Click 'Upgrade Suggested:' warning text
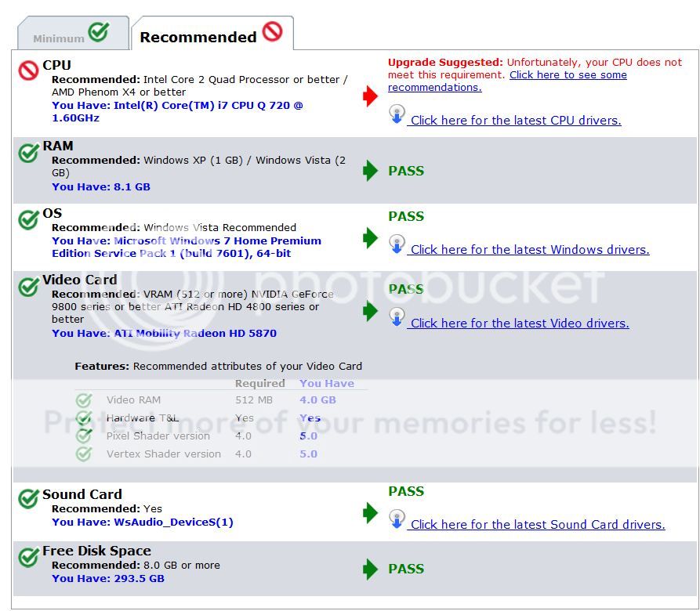Screen dimensions: 700x611 (x=445, y=63)
